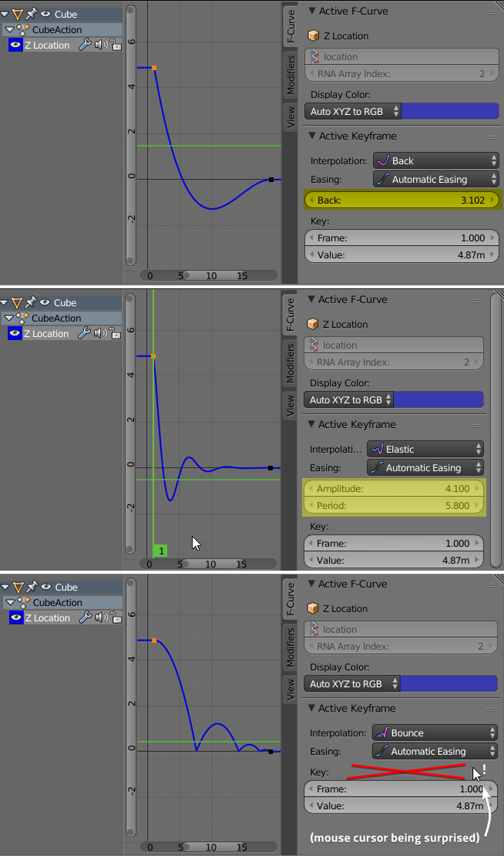
Task: Open the Interpolation dropdown showing Back
Action: click(436, 160)
